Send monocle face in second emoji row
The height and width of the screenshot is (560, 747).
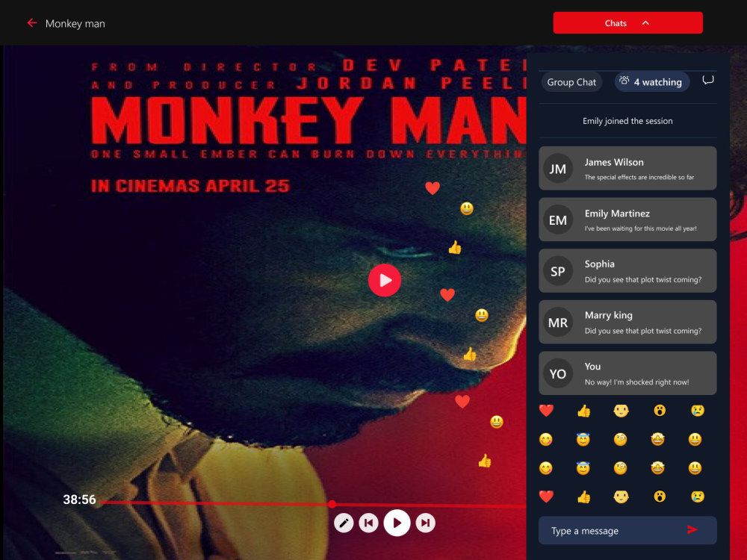(x=620, y=439)
